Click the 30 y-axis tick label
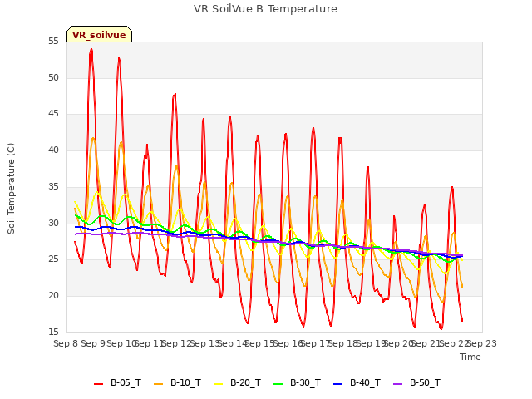Viewport: 532px width, 399px height. [53, 224]
